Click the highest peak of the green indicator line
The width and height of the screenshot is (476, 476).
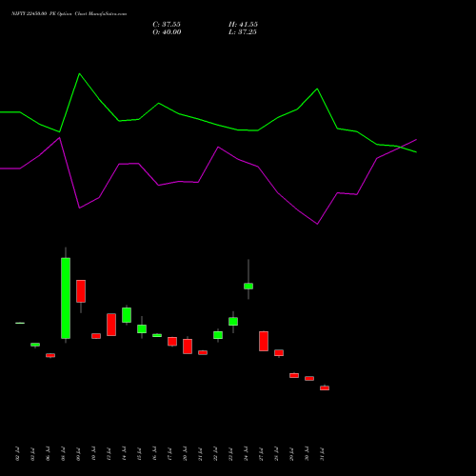[79, 74]
